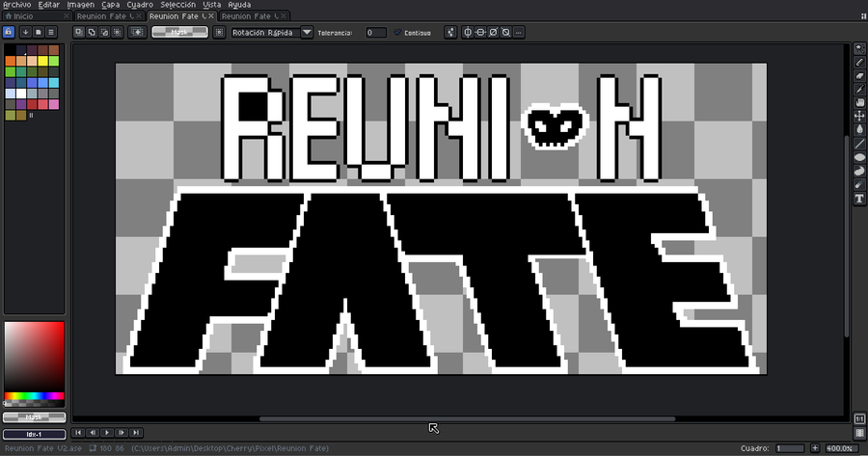Choose the add to selection mode icon
The width and height of the screenshot is (868, 456).
[92, 32]
